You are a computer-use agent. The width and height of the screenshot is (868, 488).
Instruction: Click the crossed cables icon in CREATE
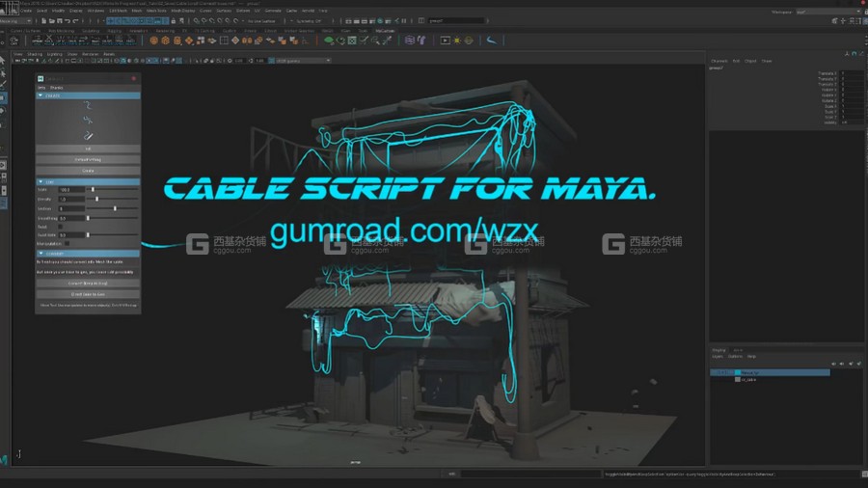click(88, 120)
